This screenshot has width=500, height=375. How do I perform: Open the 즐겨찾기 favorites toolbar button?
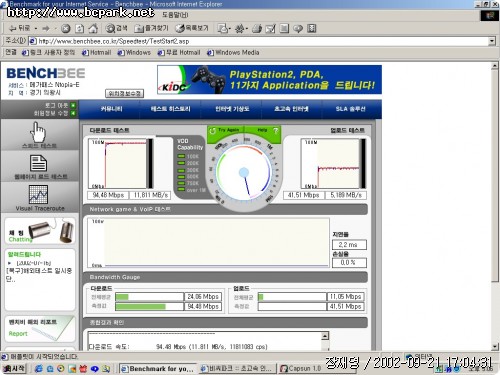point(151,28)
